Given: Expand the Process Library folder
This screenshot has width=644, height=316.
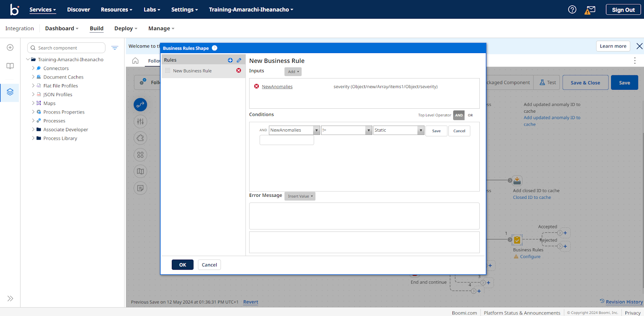Looking at the screenshot, I should 33,138.
